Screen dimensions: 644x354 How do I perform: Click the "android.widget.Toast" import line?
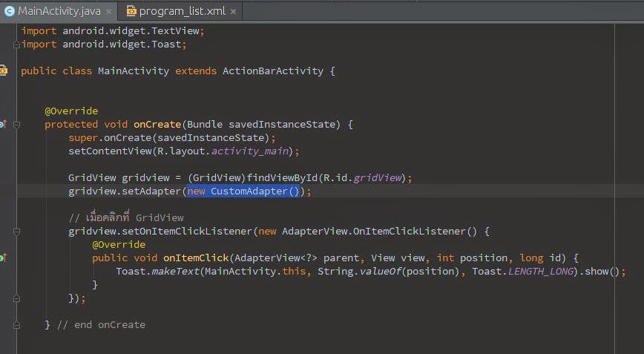pos(104,45)
